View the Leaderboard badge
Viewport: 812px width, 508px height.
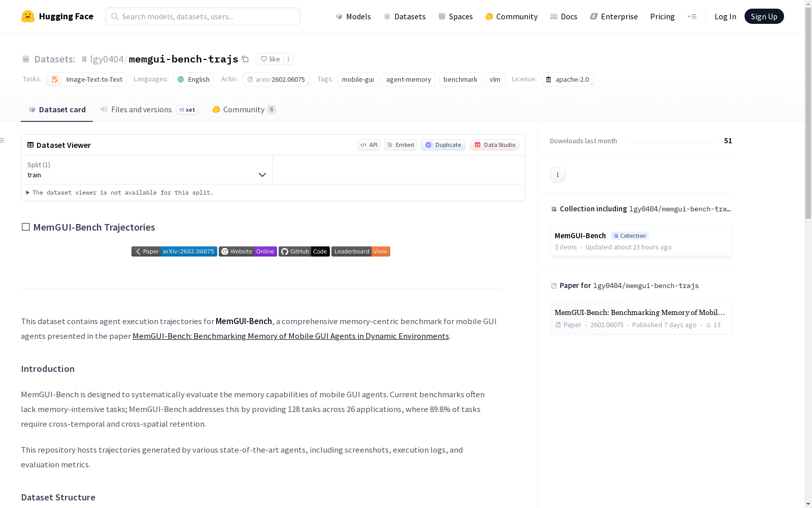point(361,251)
